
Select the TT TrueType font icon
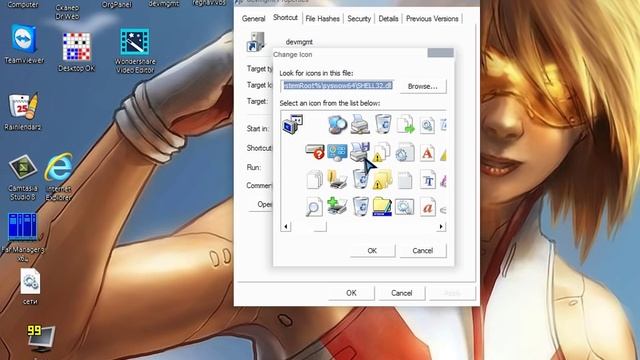click(x=428, y=180)
